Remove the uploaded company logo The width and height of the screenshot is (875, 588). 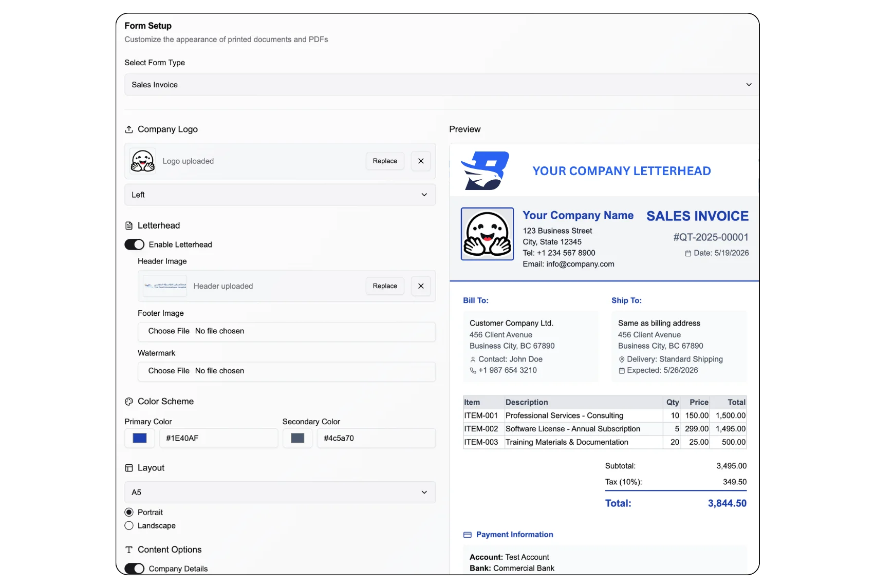pos(421,161)
